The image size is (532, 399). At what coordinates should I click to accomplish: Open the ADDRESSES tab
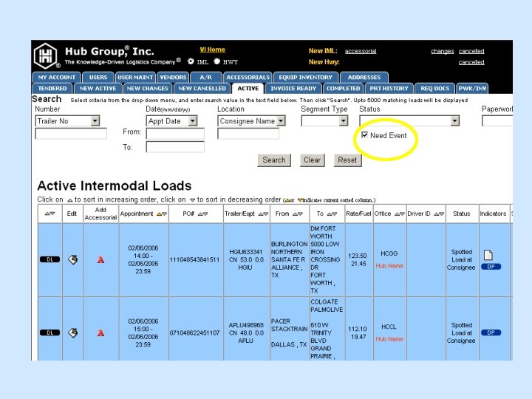[364, 78]
